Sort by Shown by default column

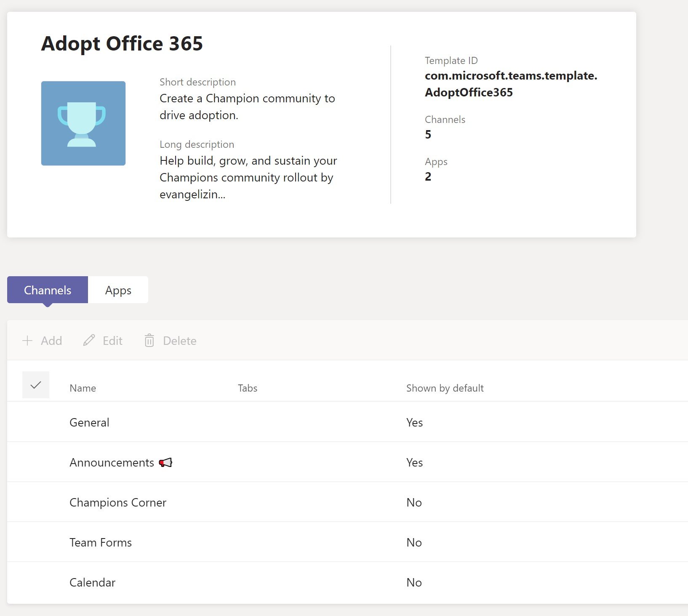445,388
